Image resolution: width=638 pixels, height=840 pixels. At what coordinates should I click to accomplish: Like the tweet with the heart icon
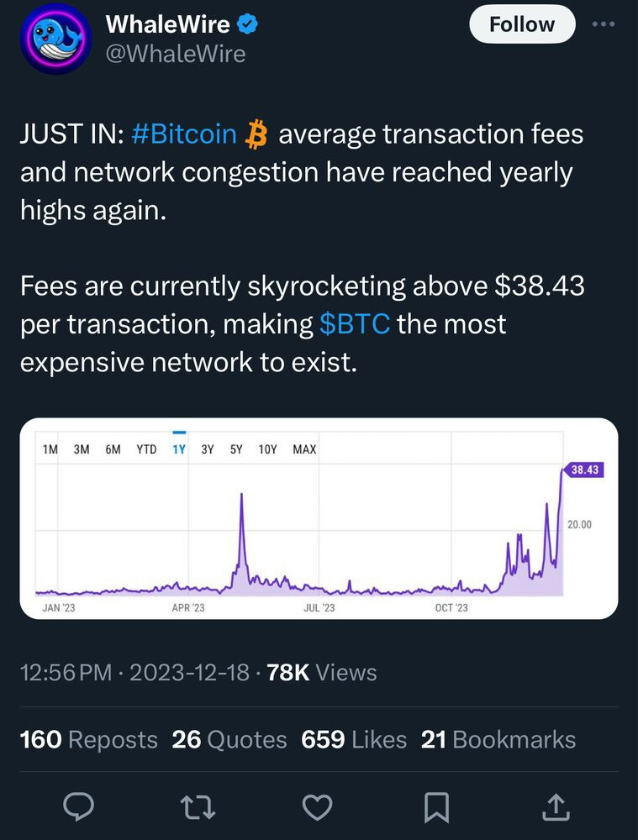317,808
